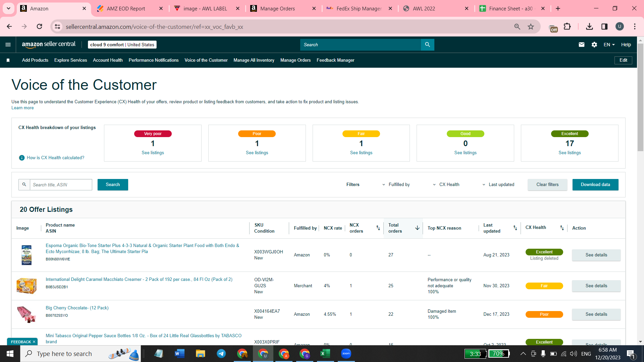Sort by CX Health column arrows
This screenshot has height=362, width=644.
point(562,228)
